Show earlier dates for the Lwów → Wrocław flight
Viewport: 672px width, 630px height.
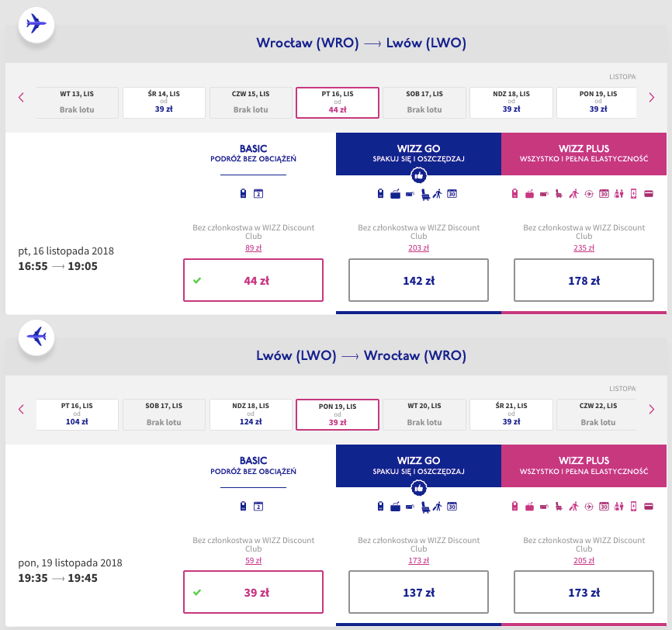21,410
